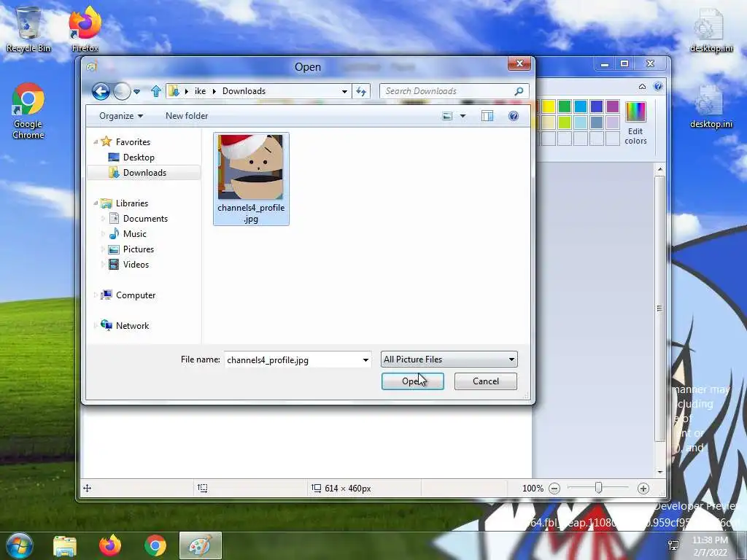Open the view options dropdown arrow

[x=462, y=116]
